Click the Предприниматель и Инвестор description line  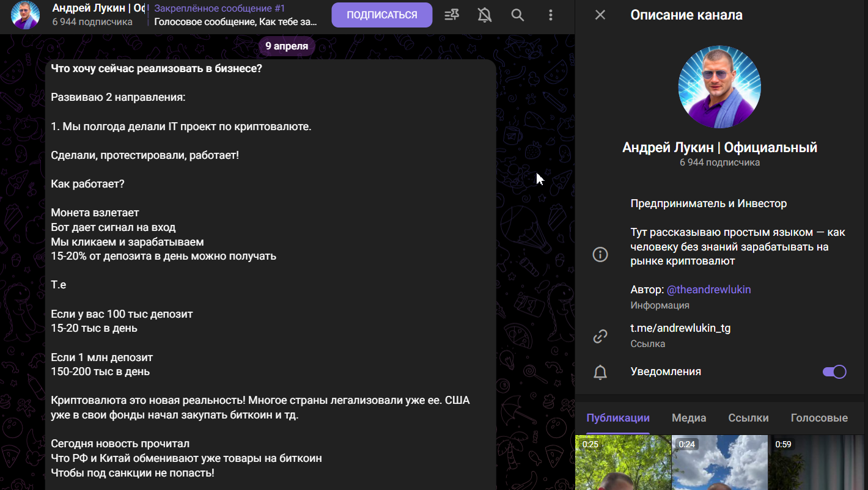(708, 203)
